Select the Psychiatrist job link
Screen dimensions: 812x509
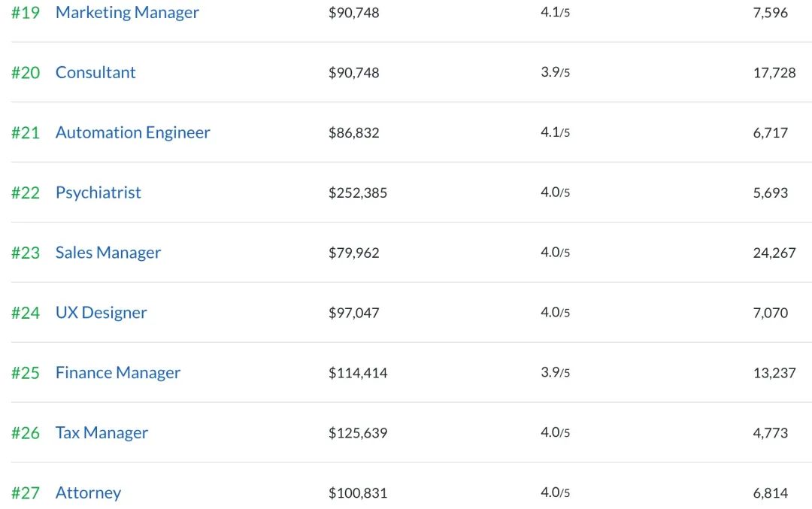(98, 192)
